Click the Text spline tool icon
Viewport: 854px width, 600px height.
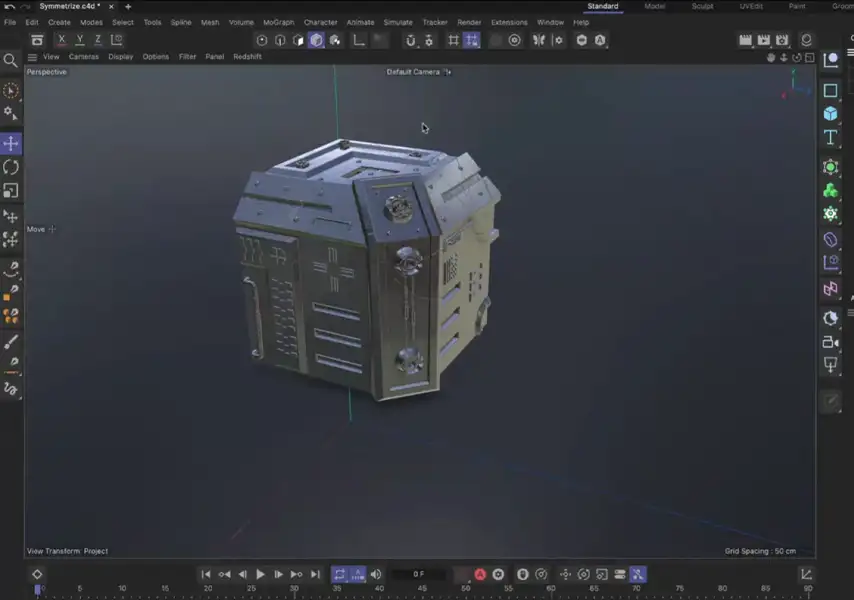pos(830,138)
